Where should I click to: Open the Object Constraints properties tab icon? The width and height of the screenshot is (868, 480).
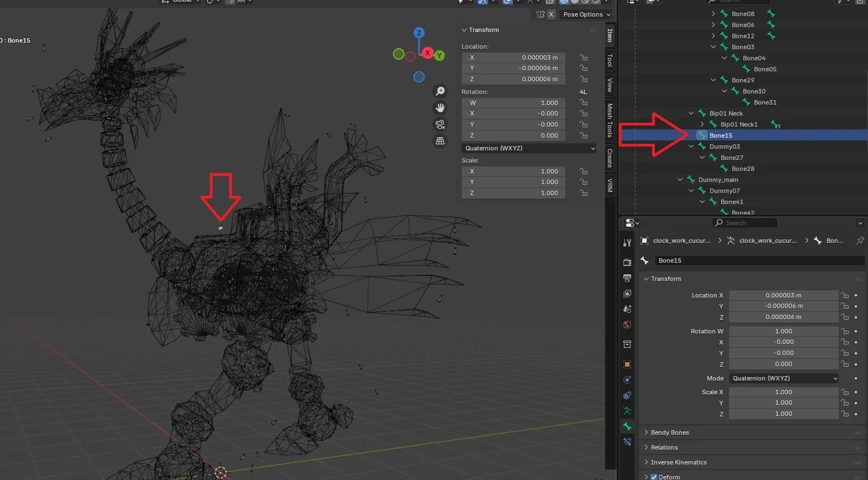point(627,395)
